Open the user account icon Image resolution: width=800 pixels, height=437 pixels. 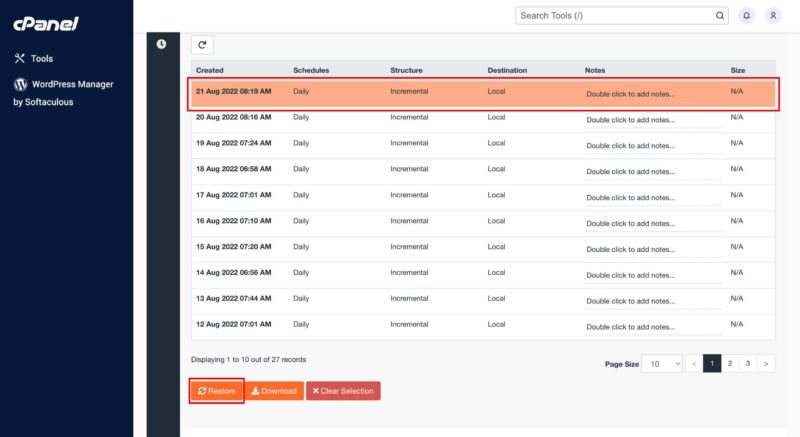(x=773, y=16)
